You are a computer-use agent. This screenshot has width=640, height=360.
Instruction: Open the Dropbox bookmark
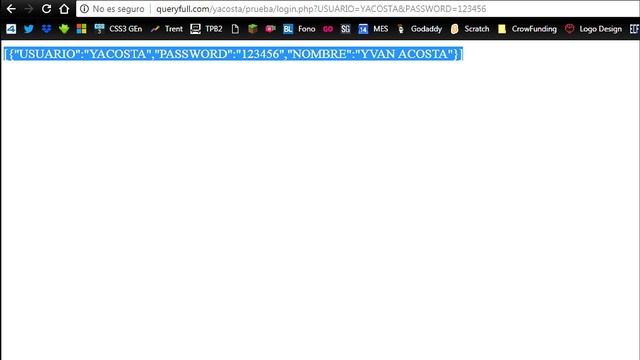click(46, 29)
